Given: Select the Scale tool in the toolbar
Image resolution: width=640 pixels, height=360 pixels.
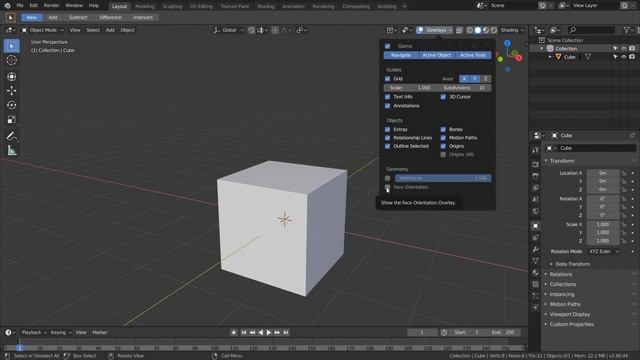Looking at the screenshot, I should (x=11, y=120).
